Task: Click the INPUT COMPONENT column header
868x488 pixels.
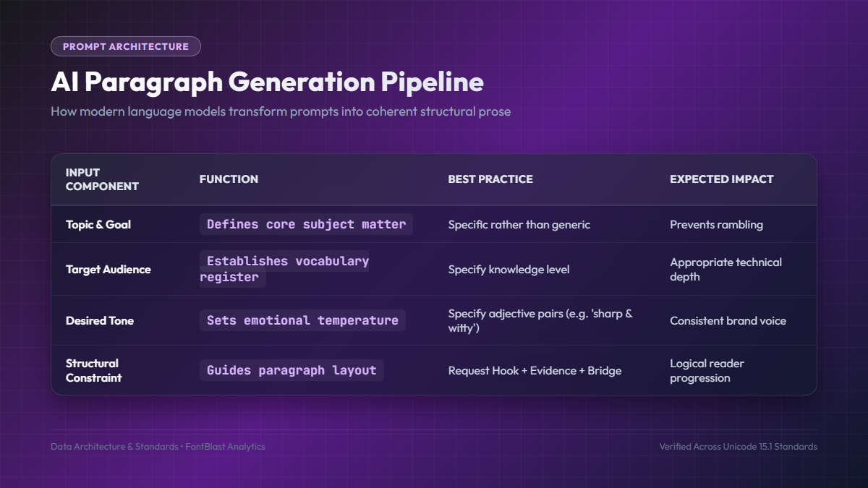Action: point(102,179)
